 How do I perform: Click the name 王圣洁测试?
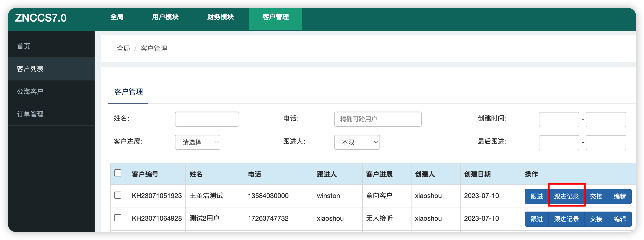206,196
